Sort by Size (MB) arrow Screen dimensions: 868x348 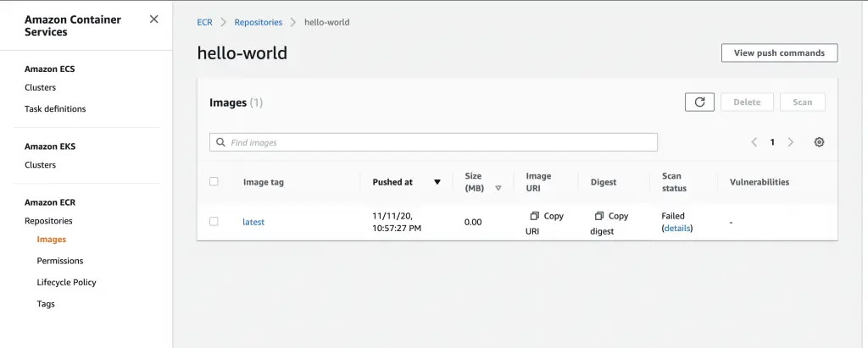coord(498,188)
